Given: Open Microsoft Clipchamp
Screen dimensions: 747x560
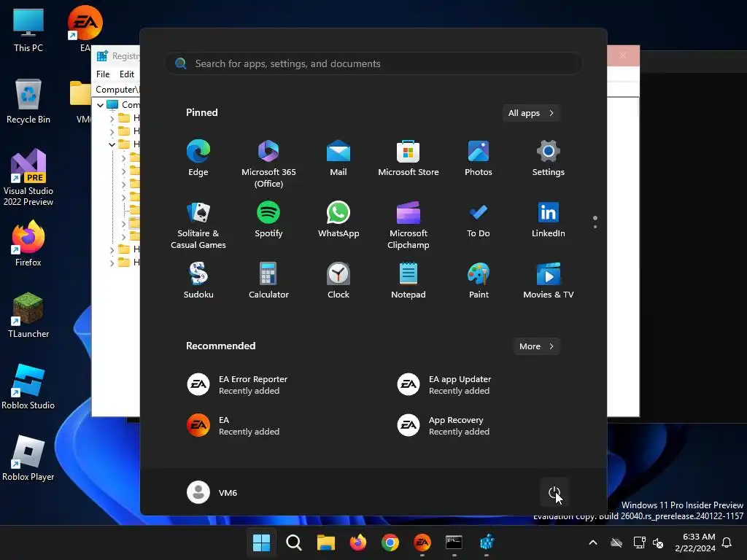Looking at the screenshot, I should [x=409, y=225].
